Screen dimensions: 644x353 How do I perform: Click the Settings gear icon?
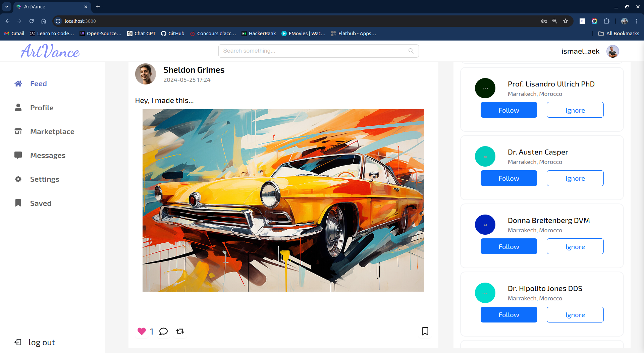click(x=18, y=179)
